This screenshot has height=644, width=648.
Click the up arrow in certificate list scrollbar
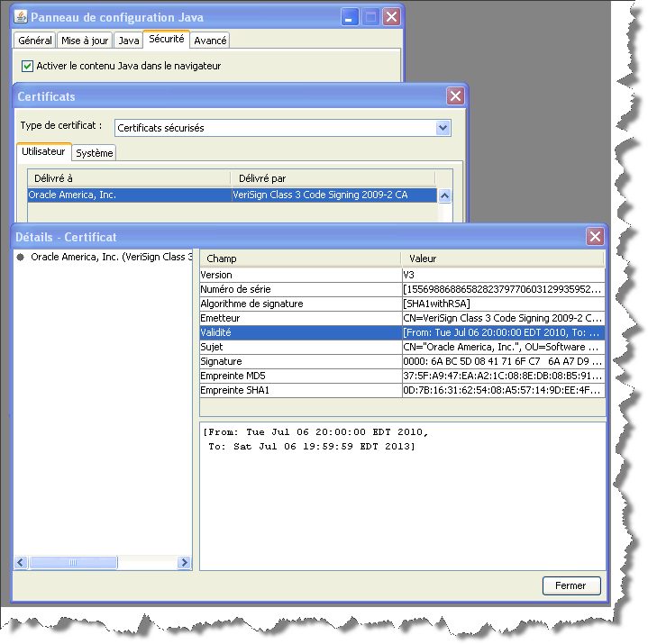pyautogui.click(x=444, y=195)
